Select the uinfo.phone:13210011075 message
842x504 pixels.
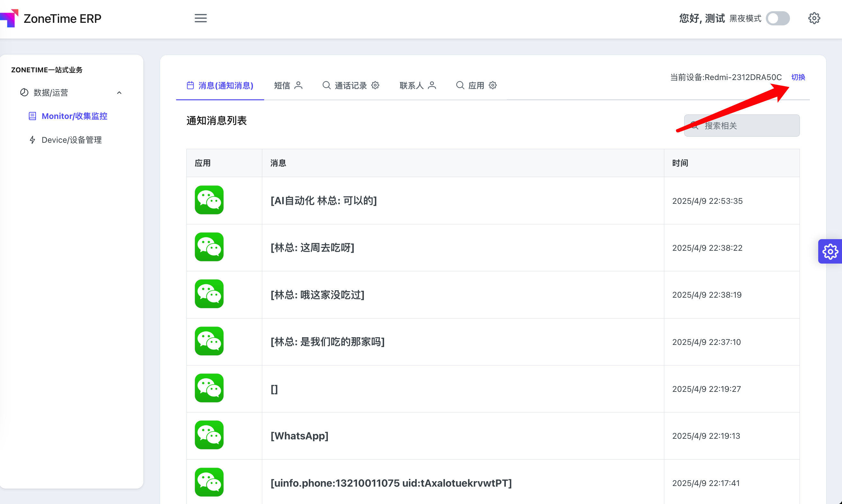[391, 483]
